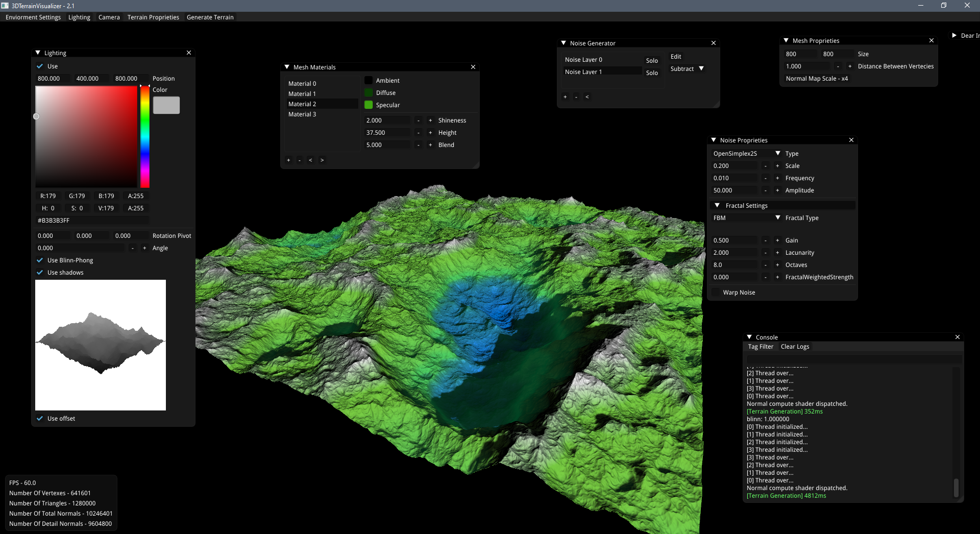980x534 pixels.
Task: Increase the Shineness value
Action: click(430, 120)
